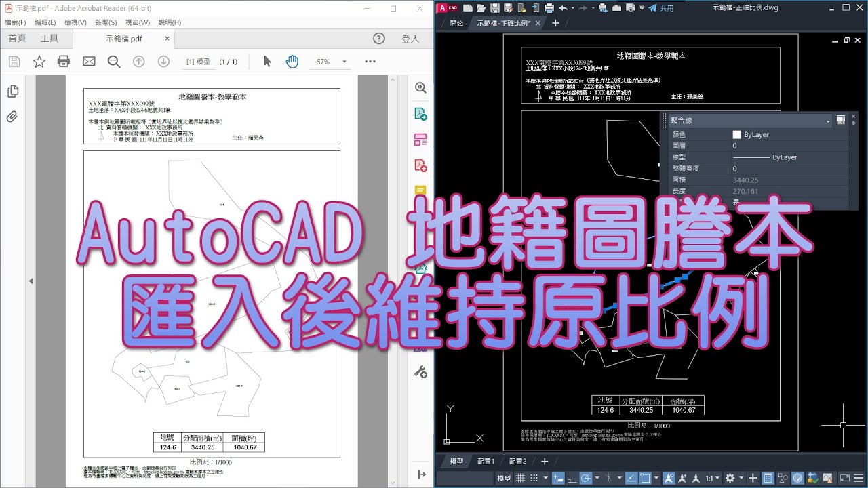The image size is (868, 488).
Task: Toggle AutoCAD polar tracking
Action: tap(585, 478)
